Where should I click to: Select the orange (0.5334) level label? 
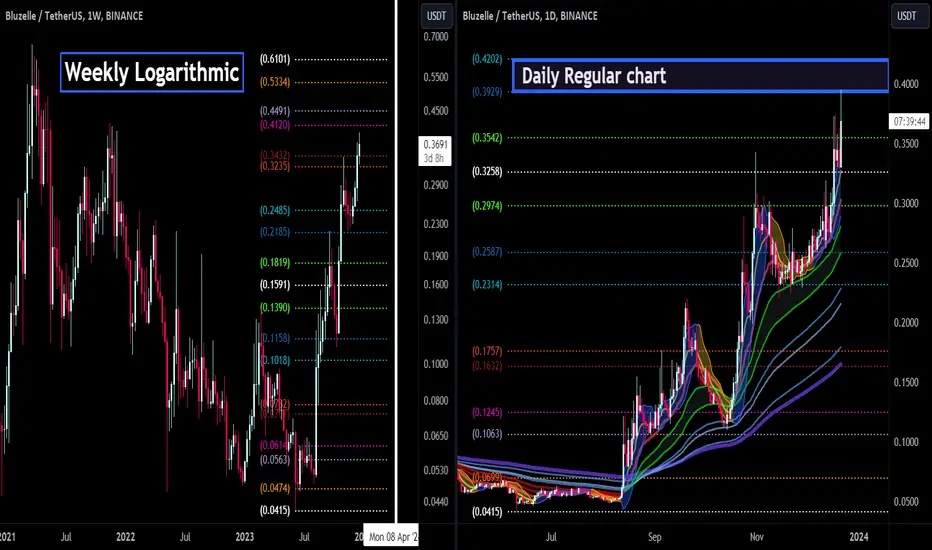tap(275, 82)
